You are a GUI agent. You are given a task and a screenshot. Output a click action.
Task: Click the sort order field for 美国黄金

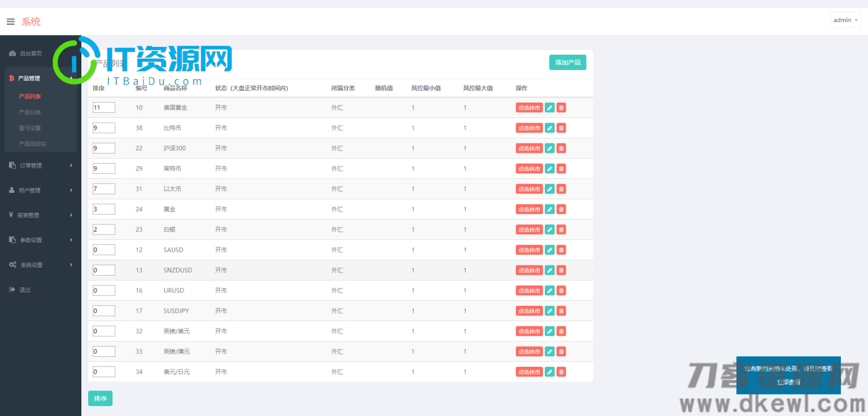(x=104, y=108)
